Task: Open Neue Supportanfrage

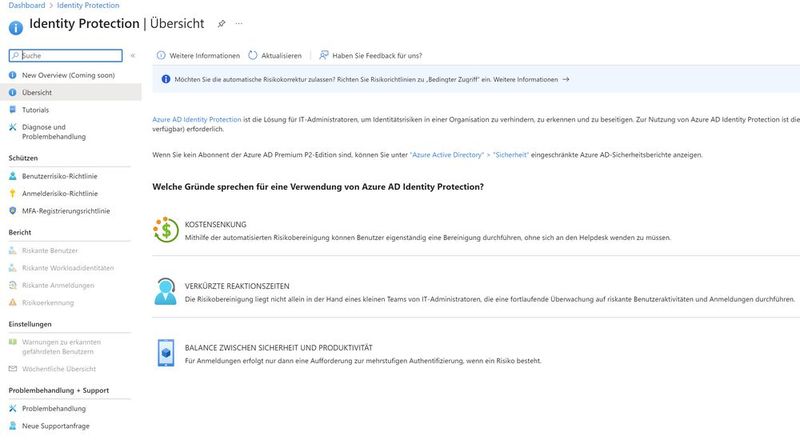Action: click(x=56, y=426)
